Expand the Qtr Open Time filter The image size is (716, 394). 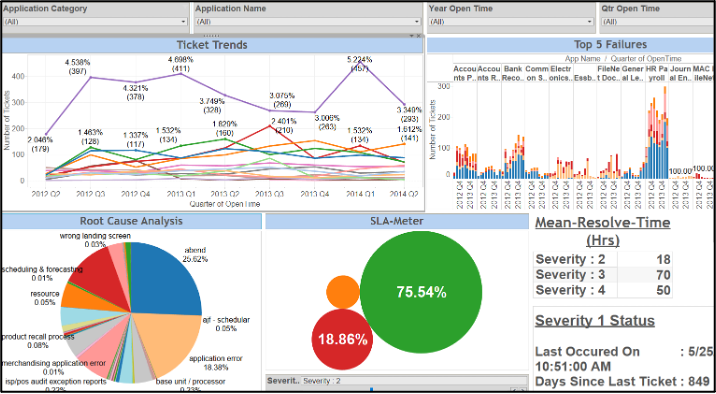coord(658,21)
